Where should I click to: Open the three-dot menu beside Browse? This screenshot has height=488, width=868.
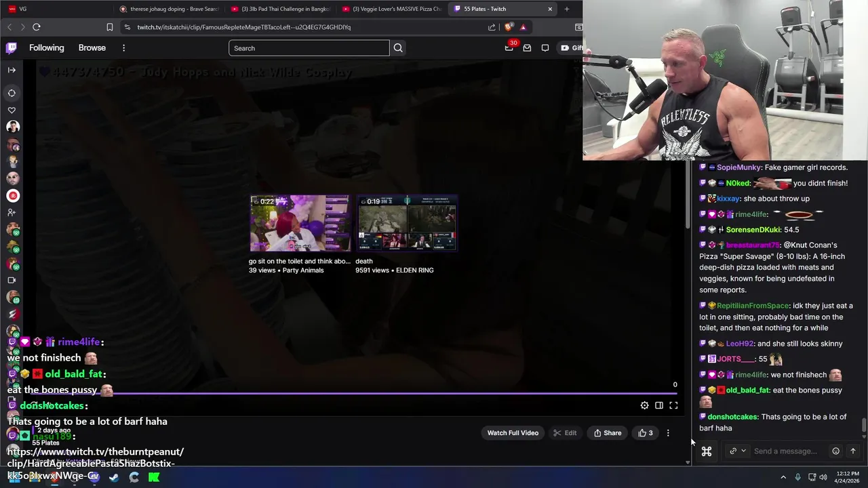tap(123, 47)
